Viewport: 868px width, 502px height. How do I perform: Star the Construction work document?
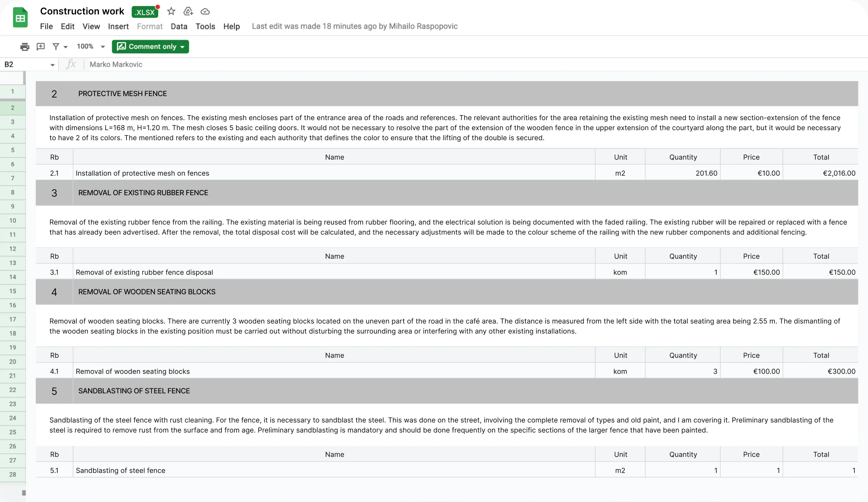pyautogui.click(x=171, y=11)
